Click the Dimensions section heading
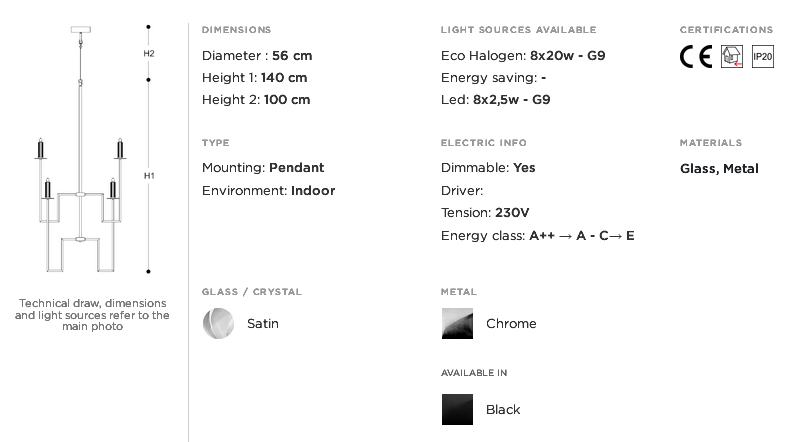Image resolution: width=798 pixels, height=442 pixels. pos(236,30)
